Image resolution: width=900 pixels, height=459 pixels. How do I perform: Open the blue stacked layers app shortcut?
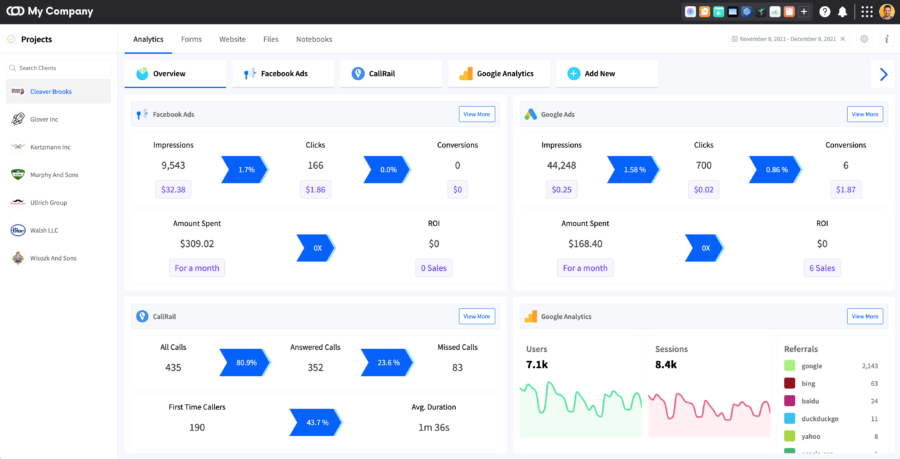click(x=747, y=11)
